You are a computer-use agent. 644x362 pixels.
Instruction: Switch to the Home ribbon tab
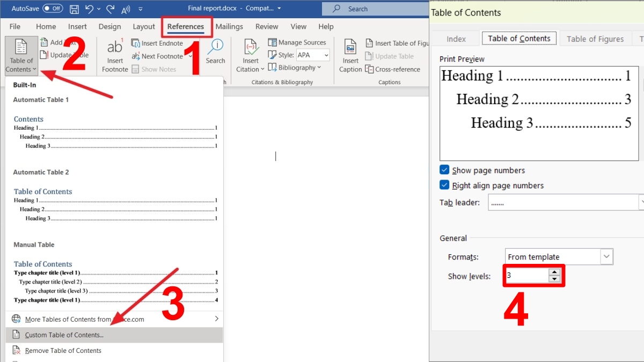(46, 26)
